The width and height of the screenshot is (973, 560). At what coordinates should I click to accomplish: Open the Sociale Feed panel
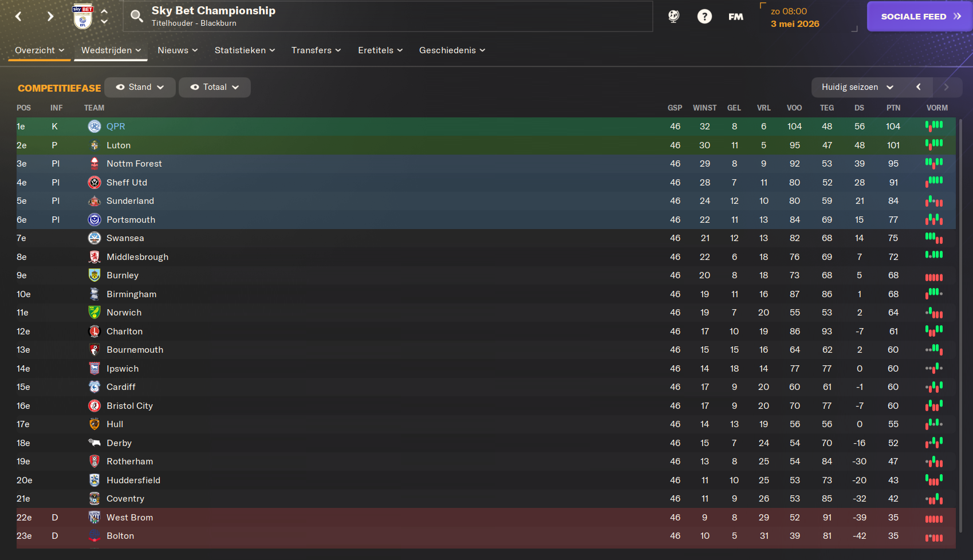[x=920, y=17]
